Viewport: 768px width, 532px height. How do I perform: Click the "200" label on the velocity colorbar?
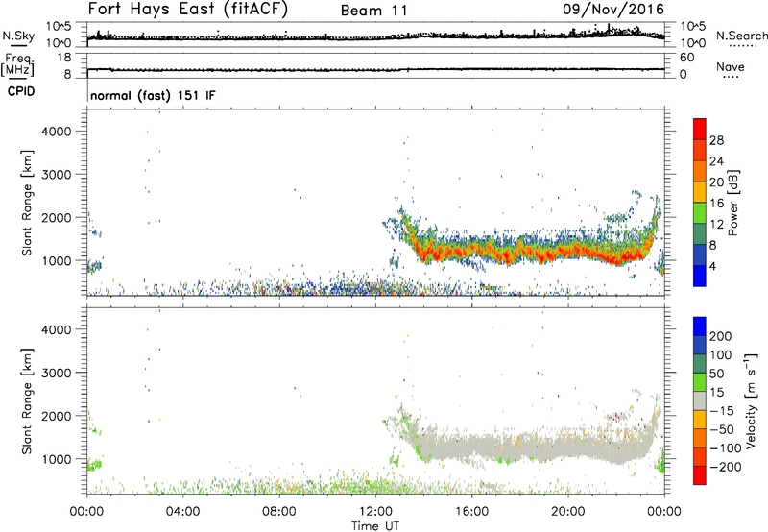pyautogui.click(x=721, y=336)
